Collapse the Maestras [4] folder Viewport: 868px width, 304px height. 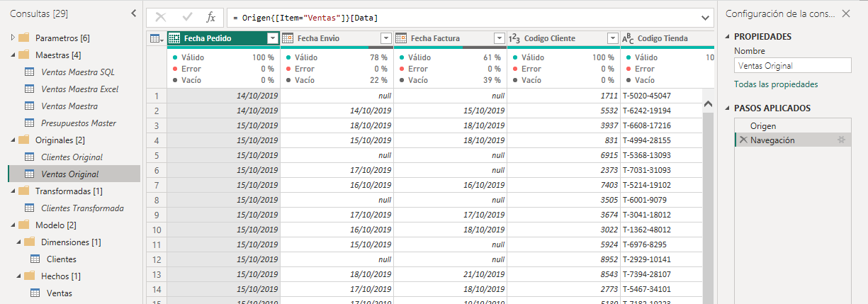[x=12, y=55]
